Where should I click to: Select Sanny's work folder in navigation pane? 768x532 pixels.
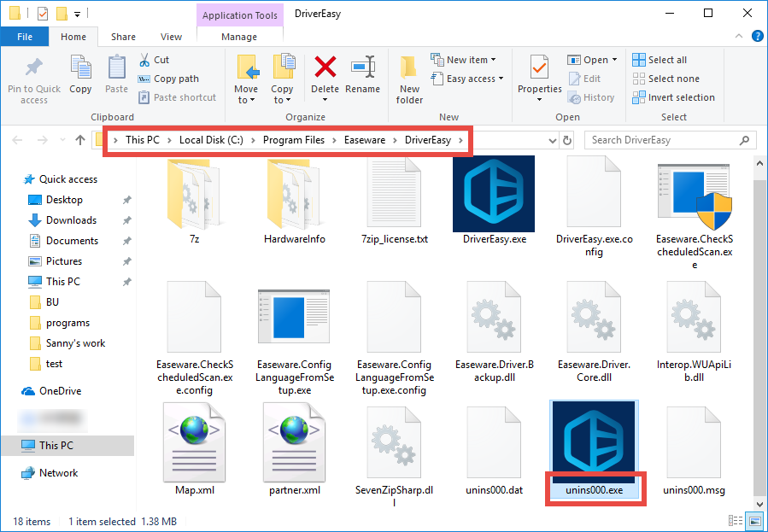(x=75, y=343)
